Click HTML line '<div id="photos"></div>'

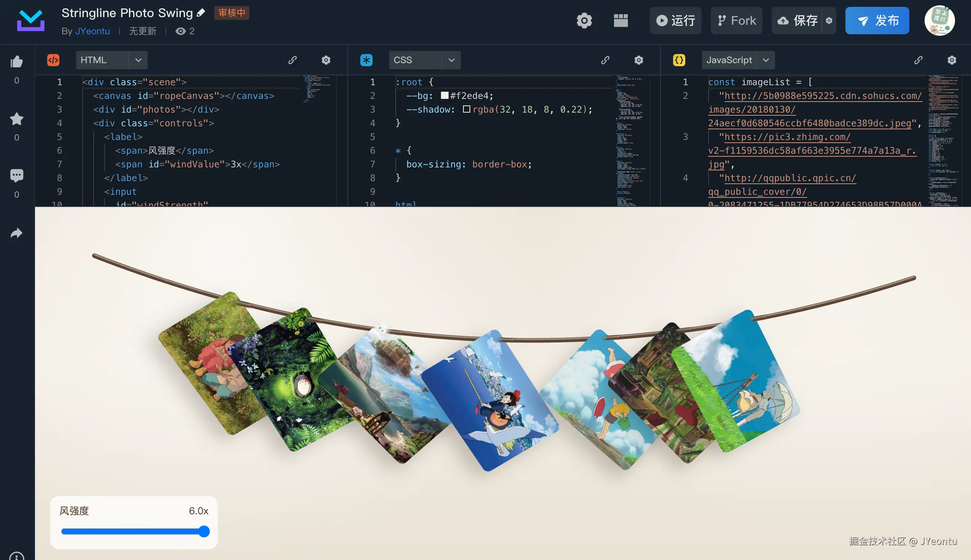(x=156, y=109)
